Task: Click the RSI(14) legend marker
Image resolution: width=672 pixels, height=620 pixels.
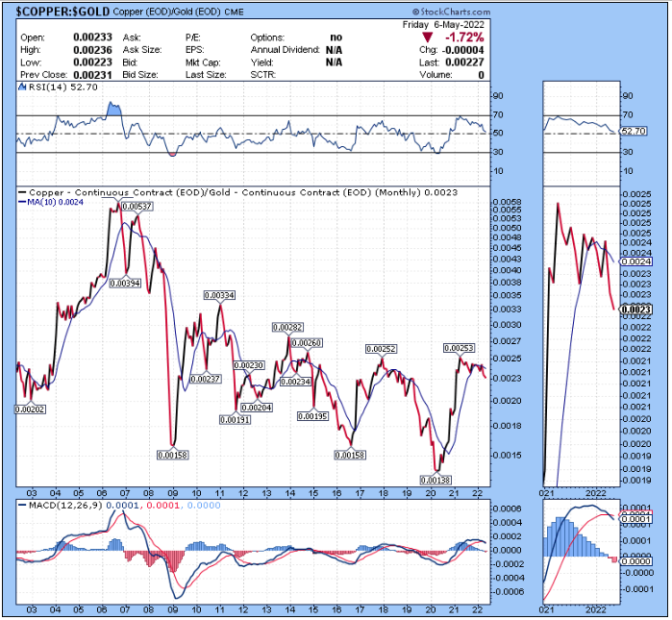Action: tap(22, 87)
